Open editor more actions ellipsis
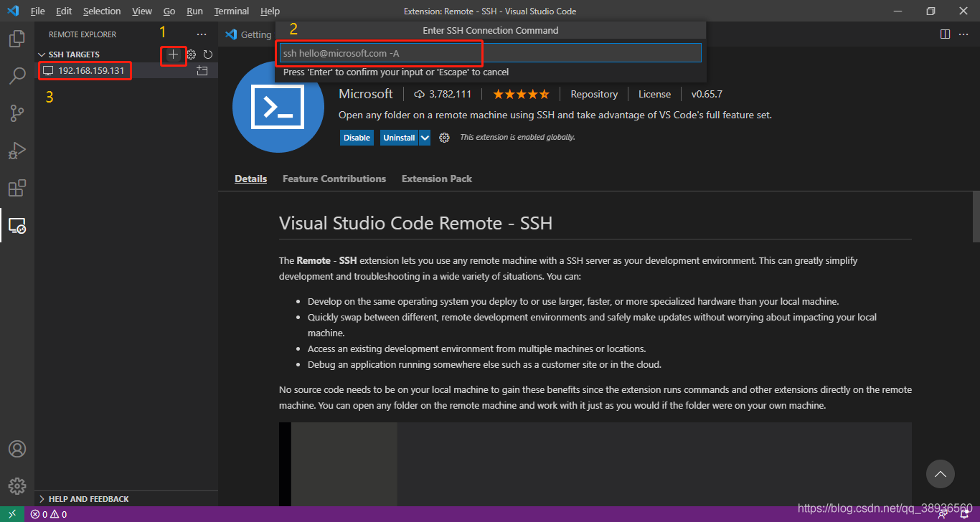Viewport: 980px width, 522px height. click(965, 34)
